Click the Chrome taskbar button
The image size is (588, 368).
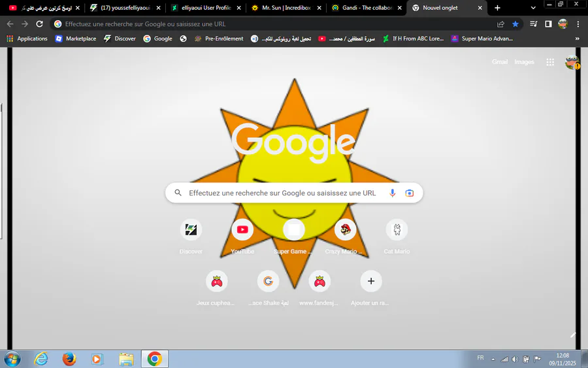[155, 359]
